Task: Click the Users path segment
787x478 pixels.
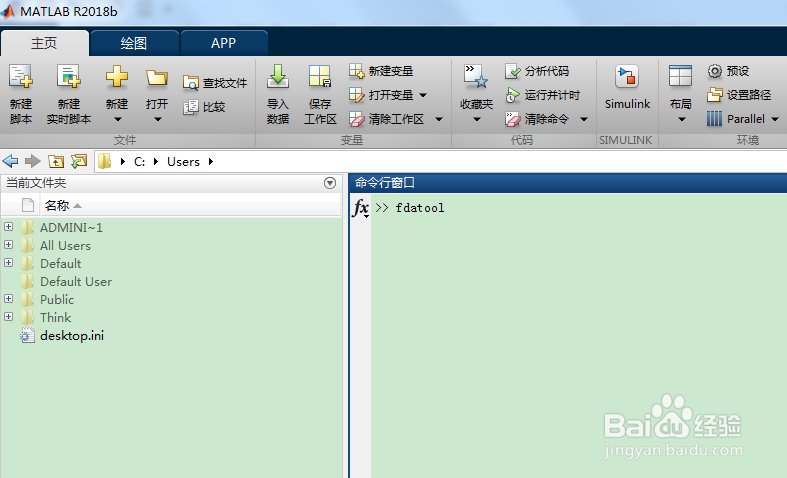Action: pos(183,162)
